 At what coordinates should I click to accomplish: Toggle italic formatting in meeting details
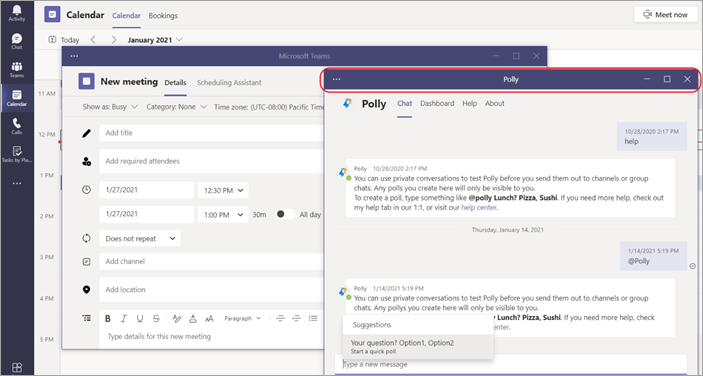pyautogui.click(x=124, y=318)
